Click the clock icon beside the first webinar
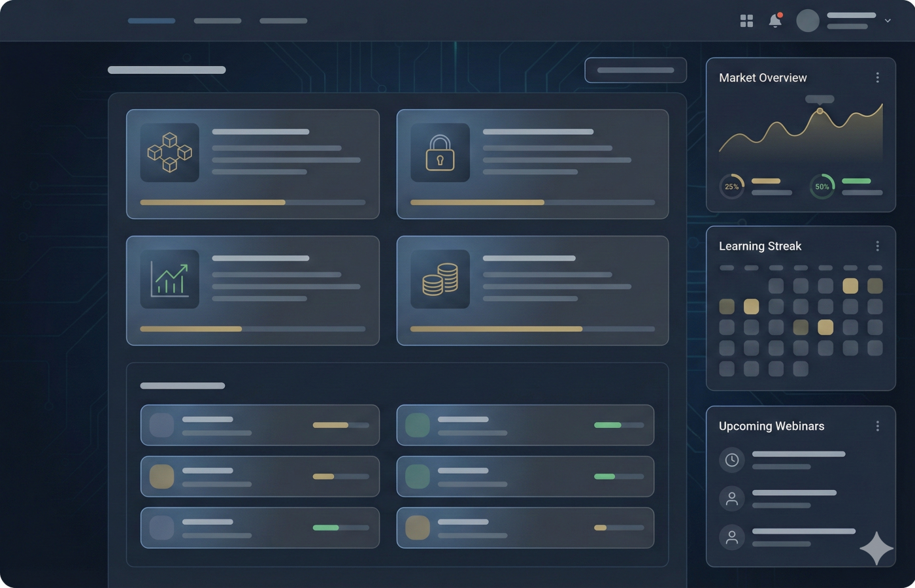 [x=732, y=460]
